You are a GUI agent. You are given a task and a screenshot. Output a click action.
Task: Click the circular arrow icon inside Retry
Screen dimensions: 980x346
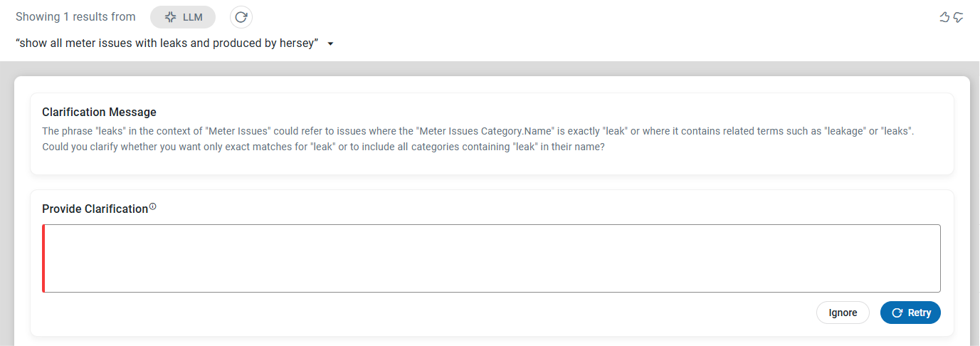[x=897, y=313]
